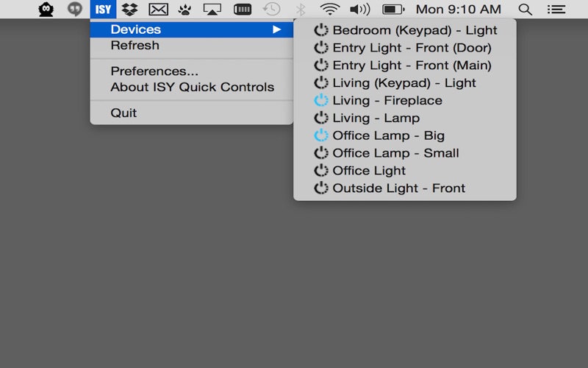Open the volume control menu

point(359,9)
